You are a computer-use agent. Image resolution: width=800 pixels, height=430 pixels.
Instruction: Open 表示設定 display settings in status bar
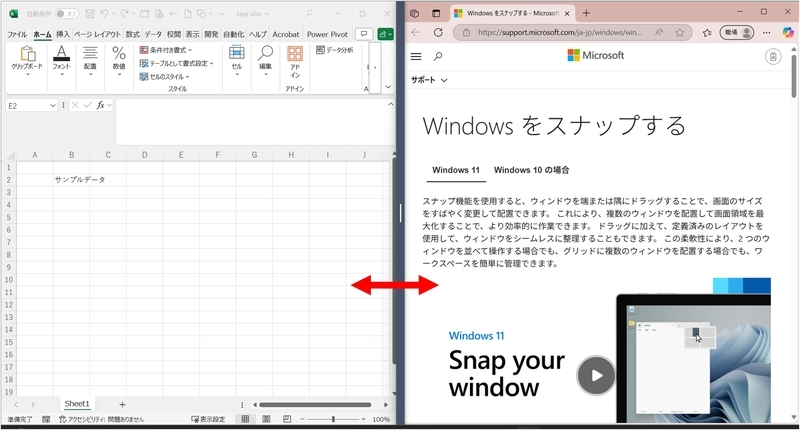coord(208,419)
